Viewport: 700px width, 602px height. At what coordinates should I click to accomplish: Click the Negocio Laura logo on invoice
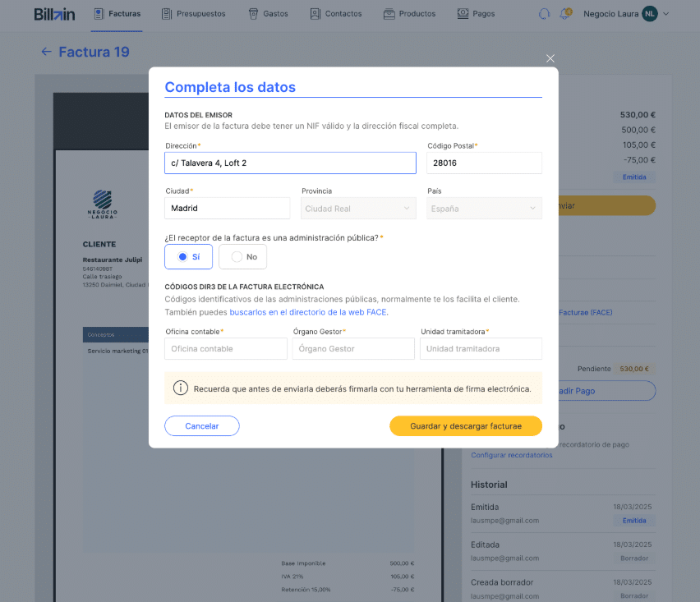click(x=103, y=202)
